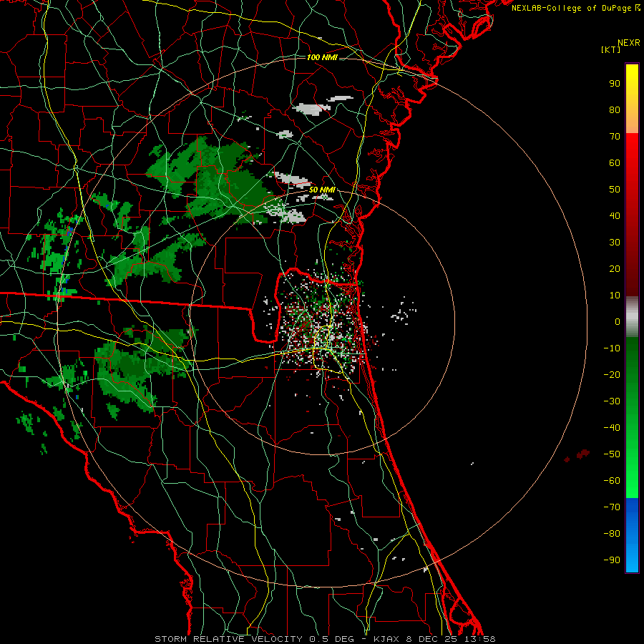
Task: Click the -90 knot scale value
Action: tap(612, 560)
